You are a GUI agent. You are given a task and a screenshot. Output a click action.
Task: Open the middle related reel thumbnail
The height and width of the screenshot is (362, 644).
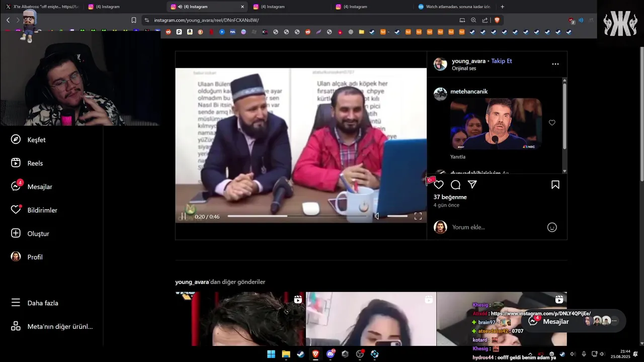[371, 319]
